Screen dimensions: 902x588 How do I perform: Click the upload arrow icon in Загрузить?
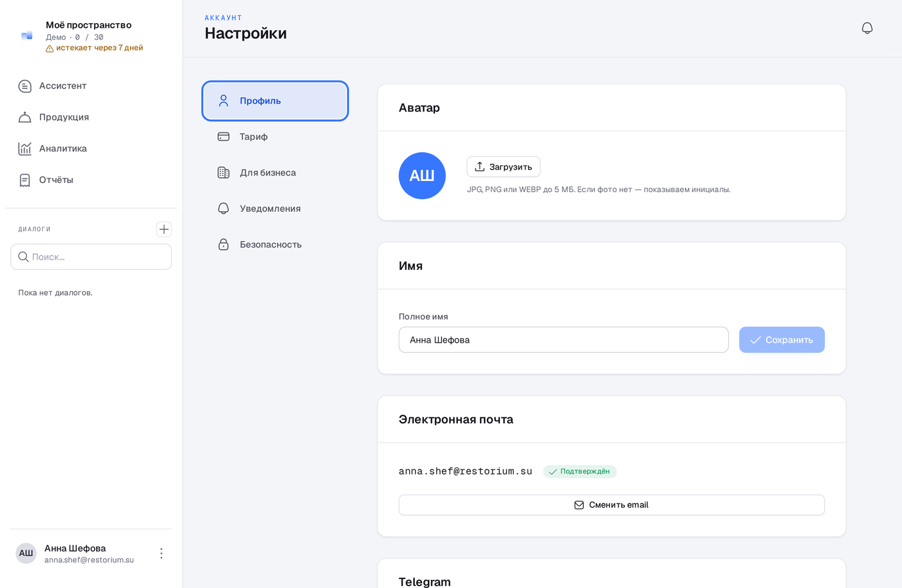(x=480, y=167)
